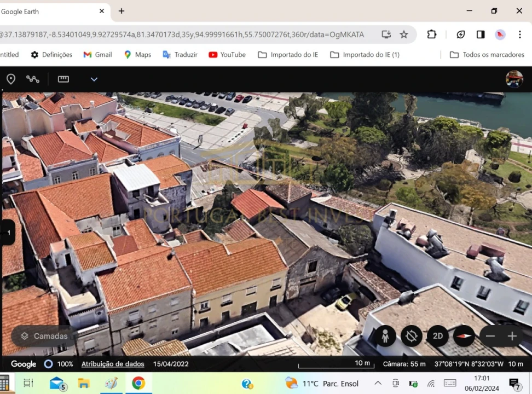Viewport: 532px width, 394px height.
Task: Toggle Chrome's side panel
Action: 480,34
